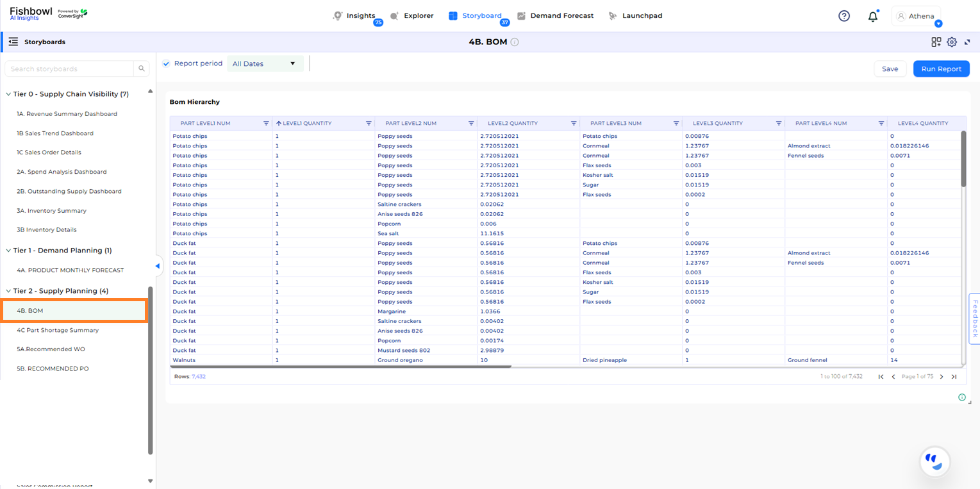The image size is (980, 489).
Task: Click the table's horizontal scrollbar
Action: (341, 367)
